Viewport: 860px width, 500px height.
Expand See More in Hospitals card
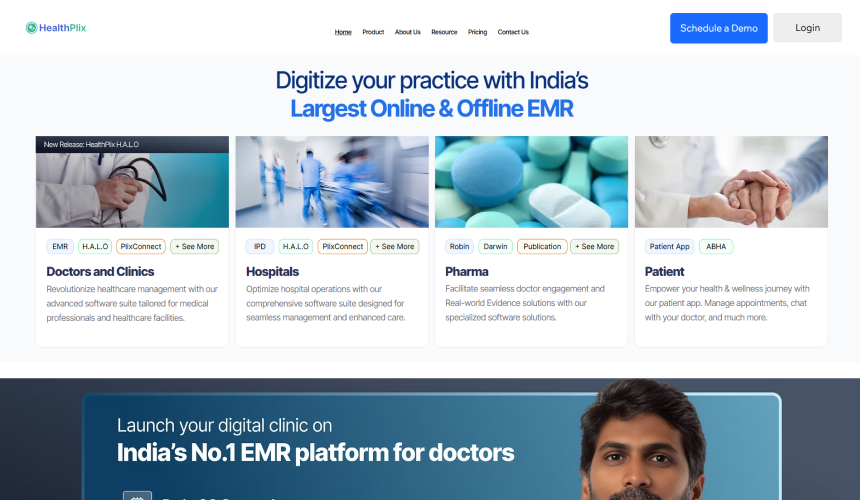pos(395,247)
